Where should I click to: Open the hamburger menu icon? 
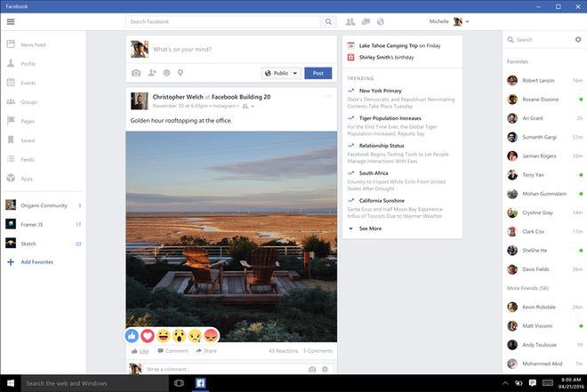[11, 21]
